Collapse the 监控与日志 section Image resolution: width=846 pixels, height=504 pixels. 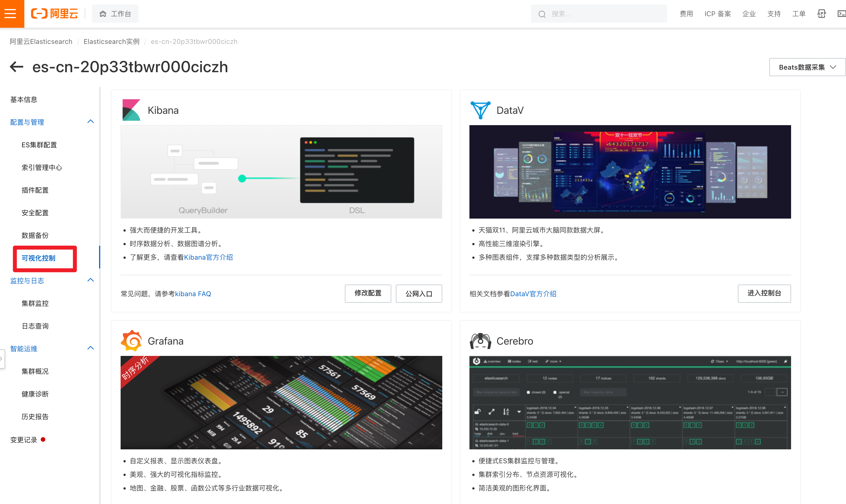point(90,280)
